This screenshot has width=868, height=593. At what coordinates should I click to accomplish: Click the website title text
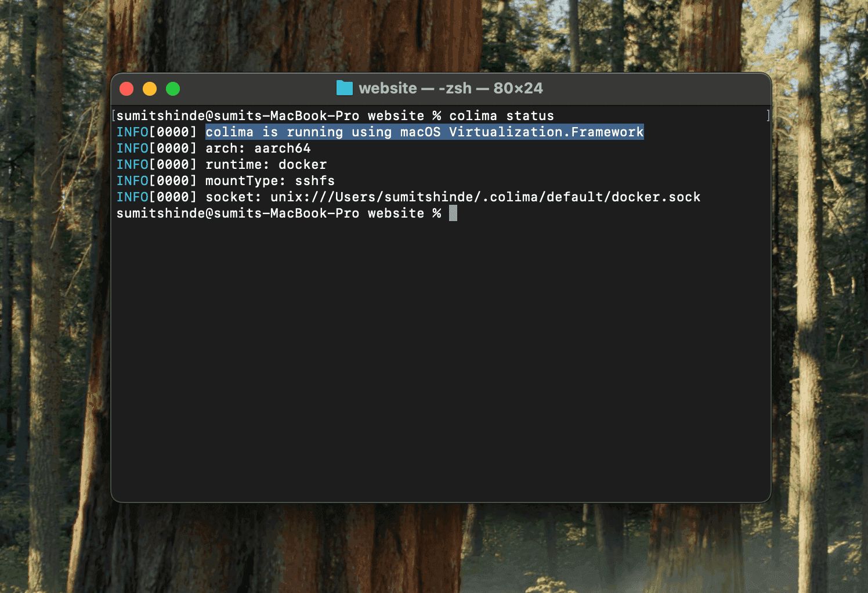tap(388, 88)
